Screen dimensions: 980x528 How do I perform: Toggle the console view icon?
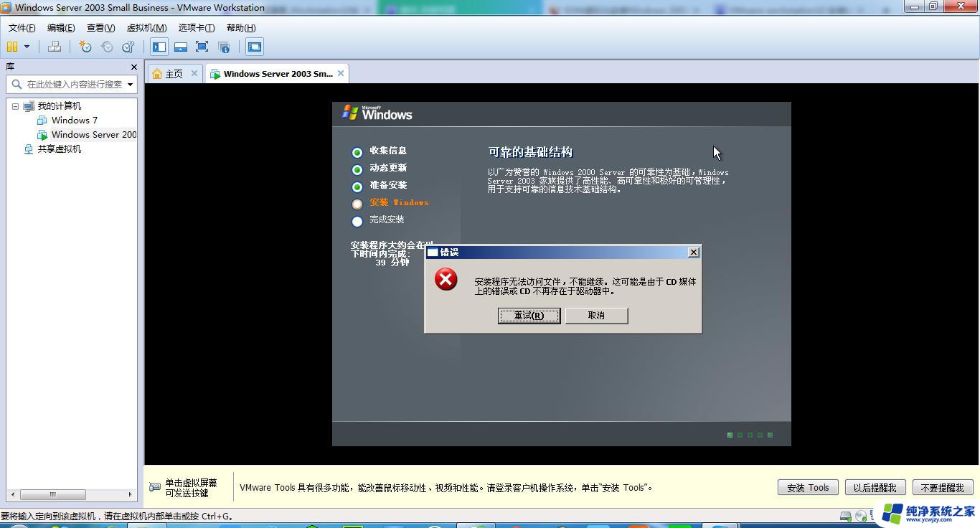coord(255,47)
